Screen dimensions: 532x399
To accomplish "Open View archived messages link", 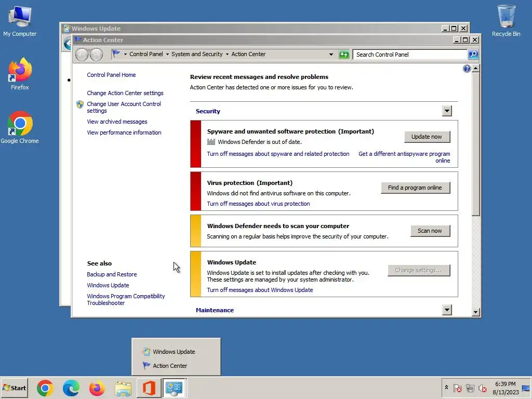I will (x=117, y=122).
